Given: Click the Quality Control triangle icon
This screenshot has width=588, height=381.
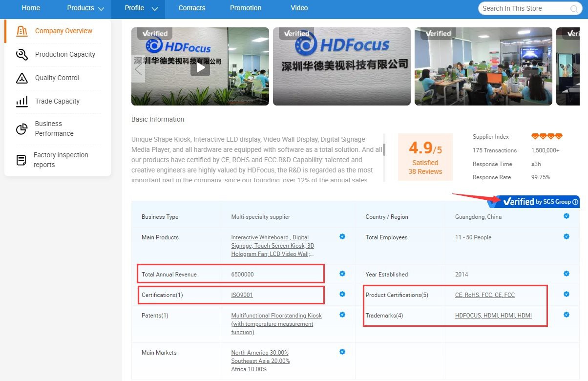Looking at the screenshot, I should point(22,78).
